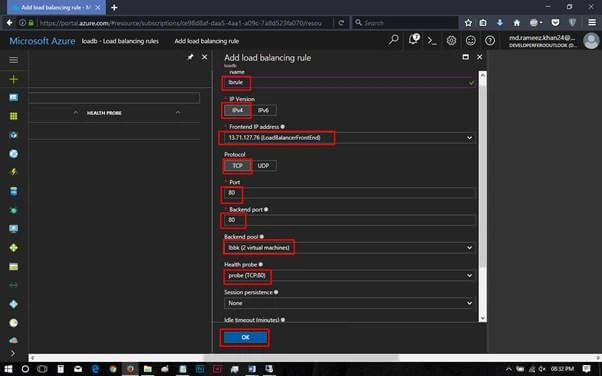Launch Cloud Shell from the header icon
This screenshot has width=602, height=376.
click(x=432, y=40)
